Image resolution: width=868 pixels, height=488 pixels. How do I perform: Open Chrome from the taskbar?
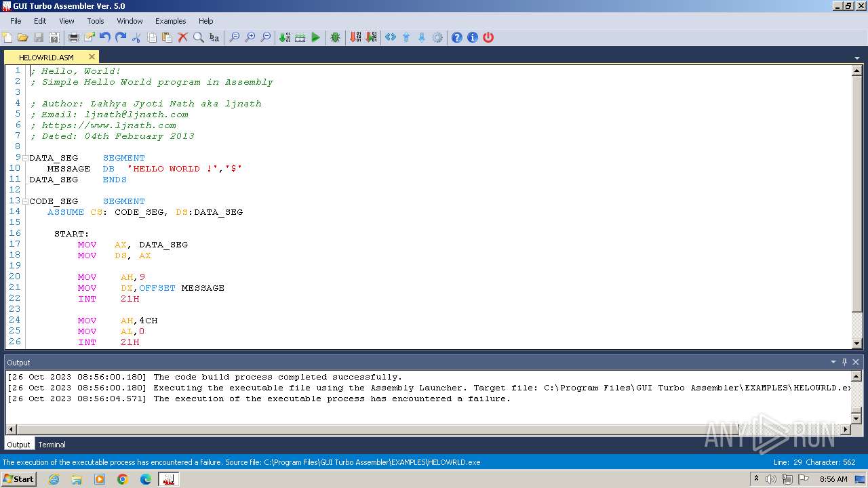123,479
